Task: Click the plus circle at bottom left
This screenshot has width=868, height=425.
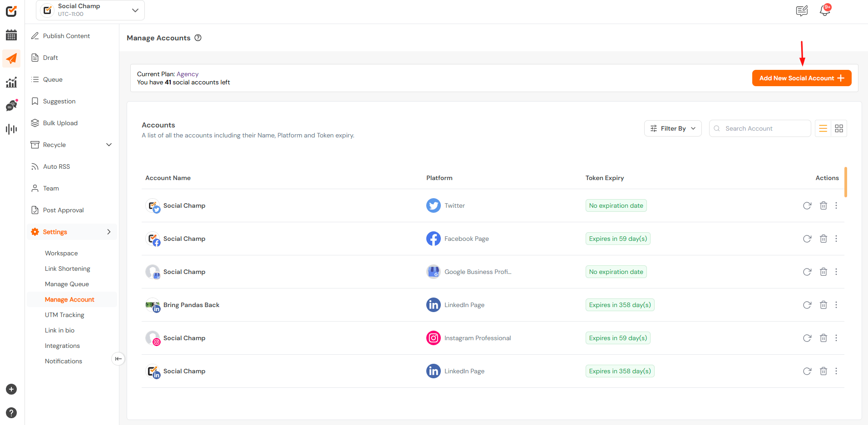Action: (11, 389)
